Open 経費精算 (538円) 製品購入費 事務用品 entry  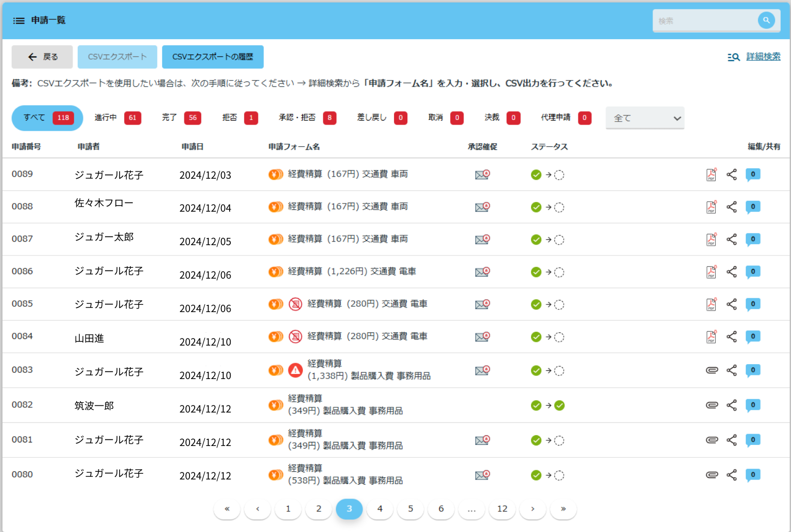pos(345,474)
